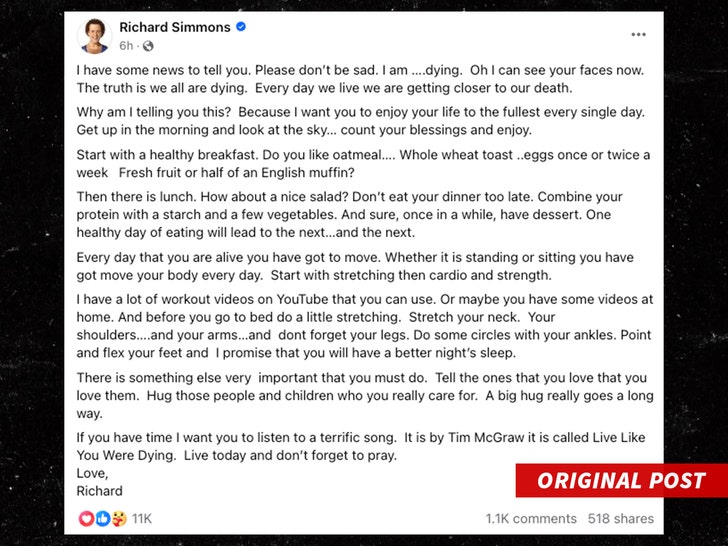728x546 pixels.
Task: Open Richard Simmons' profile picture
Action: (96, 35)
